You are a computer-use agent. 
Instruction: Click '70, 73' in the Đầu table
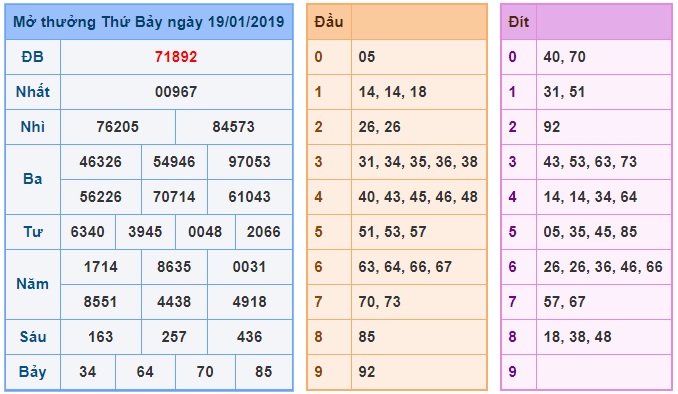pos(380,302)
